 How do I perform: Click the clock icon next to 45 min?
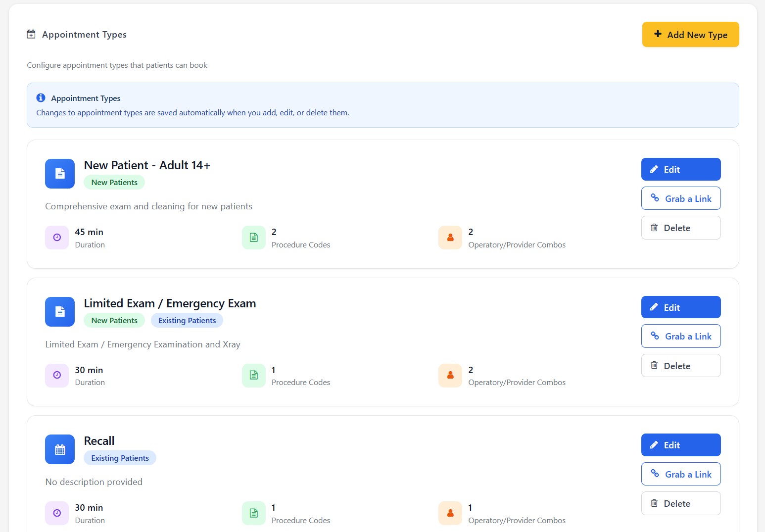pos(57,238)
